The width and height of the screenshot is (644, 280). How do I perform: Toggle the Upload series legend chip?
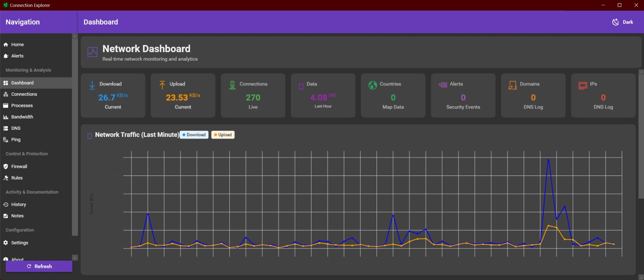(223, 135)
